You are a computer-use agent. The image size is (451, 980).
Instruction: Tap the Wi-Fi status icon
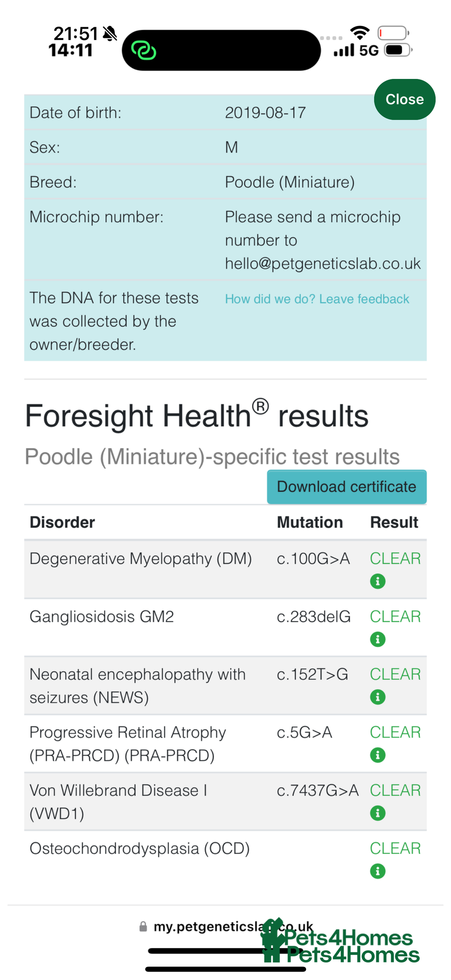coord(360,32)
